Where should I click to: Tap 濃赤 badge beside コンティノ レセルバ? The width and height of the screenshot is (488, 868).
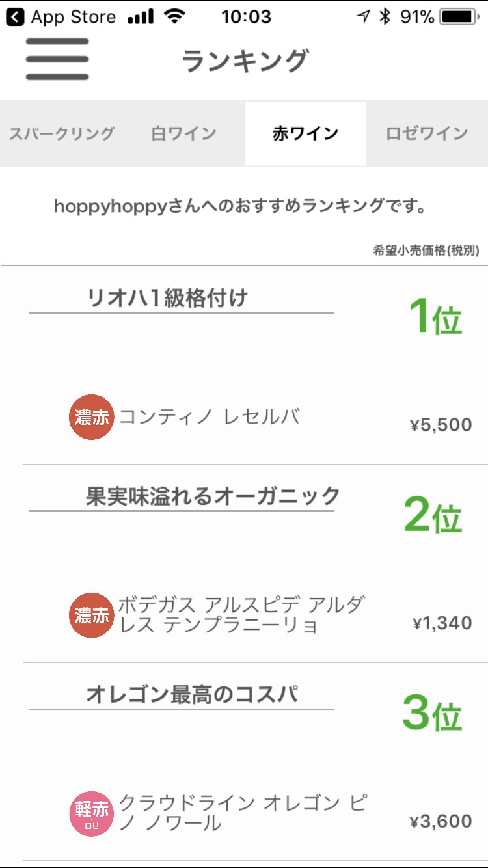point(92,417)
